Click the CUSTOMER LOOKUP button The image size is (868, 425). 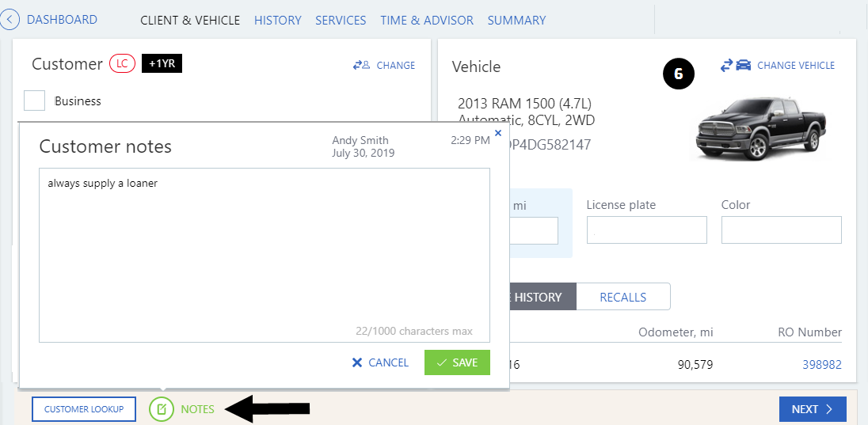84,409
